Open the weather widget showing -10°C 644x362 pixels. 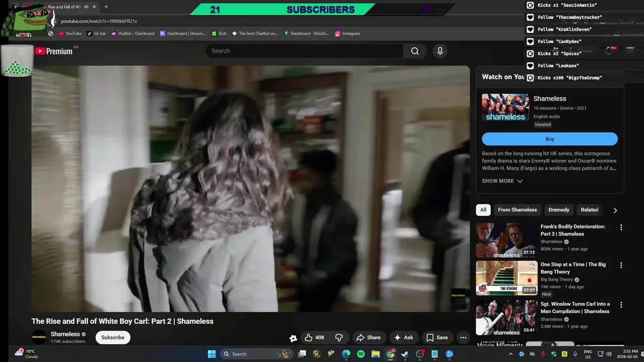(x=26, y=354)
